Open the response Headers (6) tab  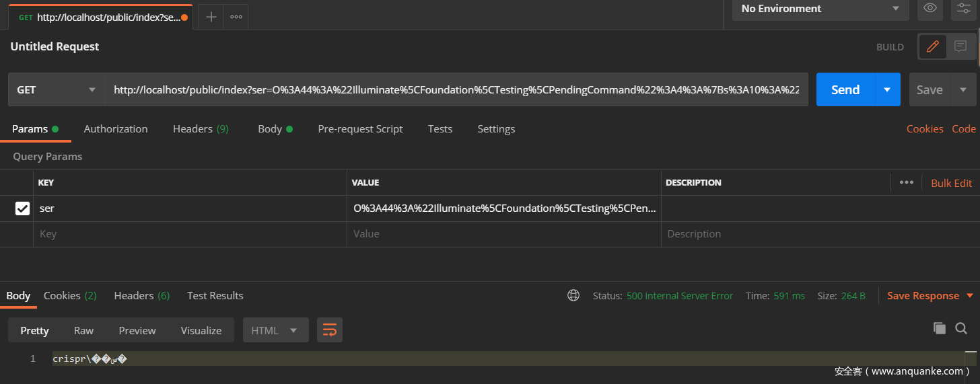point(141,296)
